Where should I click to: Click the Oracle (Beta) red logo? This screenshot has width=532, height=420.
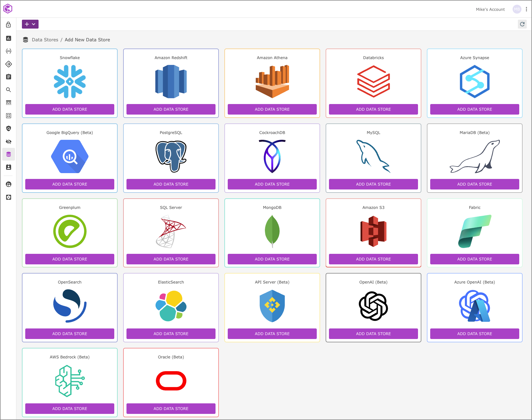(171, 381)
